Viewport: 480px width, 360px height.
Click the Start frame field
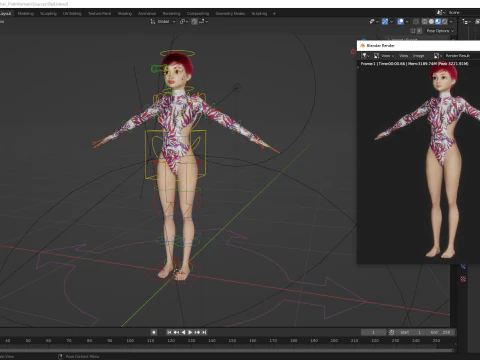(412, 332)
